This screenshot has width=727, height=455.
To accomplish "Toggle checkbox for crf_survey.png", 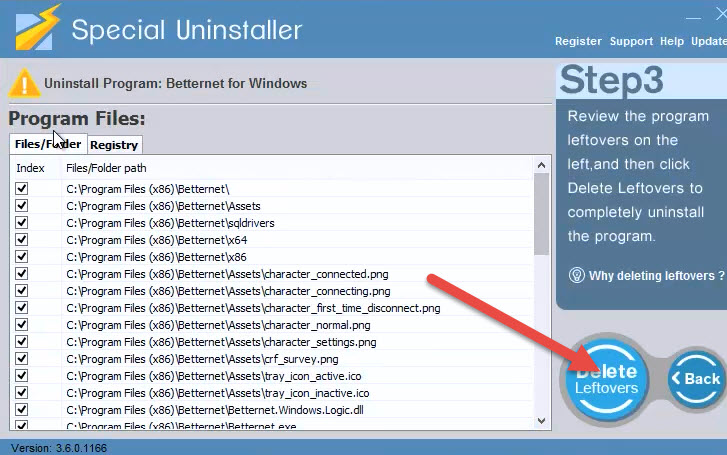I will (21, 359).
